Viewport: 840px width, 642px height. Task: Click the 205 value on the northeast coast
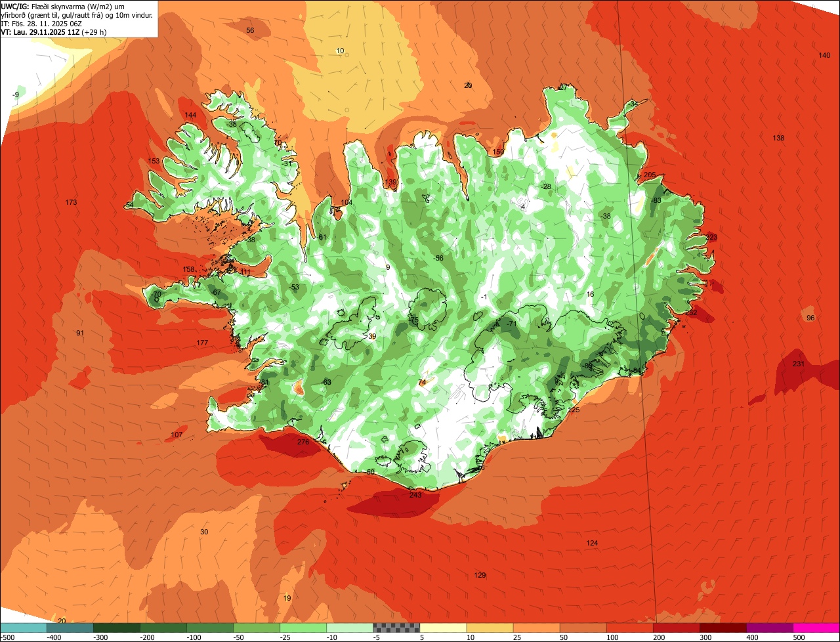tap(650, 175)
